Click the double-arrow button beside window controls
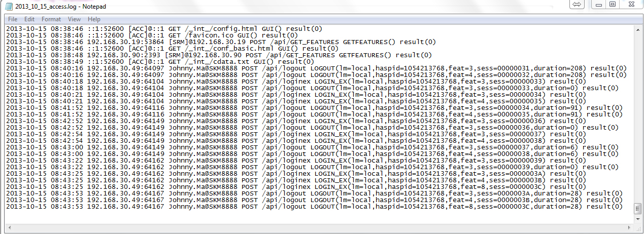Viewport: 644px width, 234px height. click(577, 5)
